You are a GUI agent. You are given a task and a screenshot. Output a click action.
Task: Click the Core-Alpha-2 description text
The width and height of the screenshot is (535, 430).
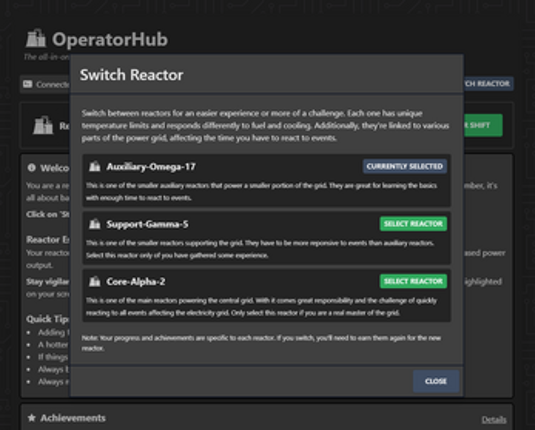(261, 306)
